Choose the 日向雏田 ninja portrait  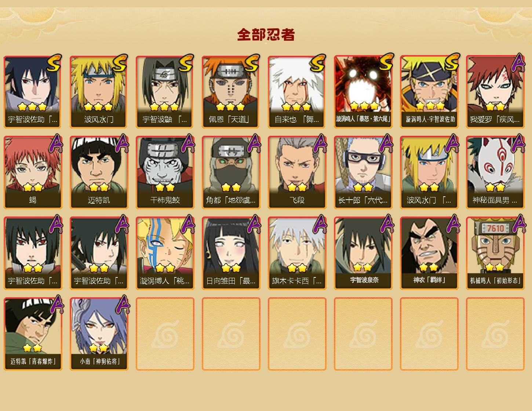pyautogui.click(x=231, y=253)
